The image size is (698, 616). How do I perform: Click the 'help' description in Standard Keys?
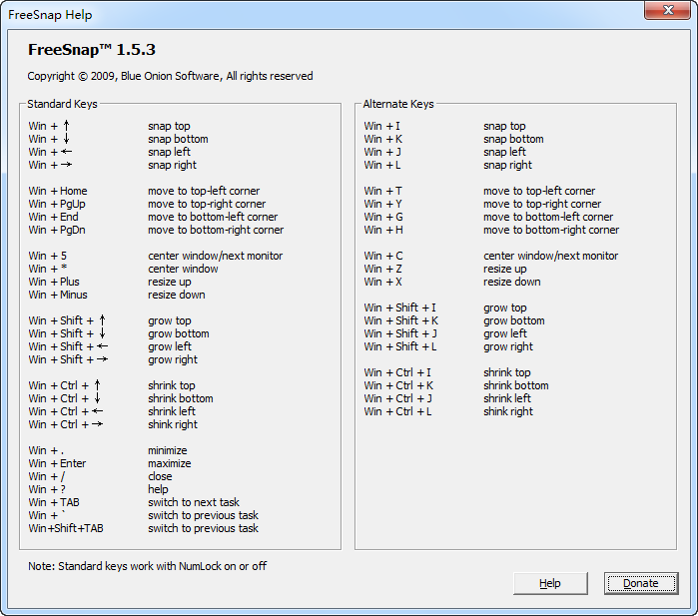click(x=158, y=489)
